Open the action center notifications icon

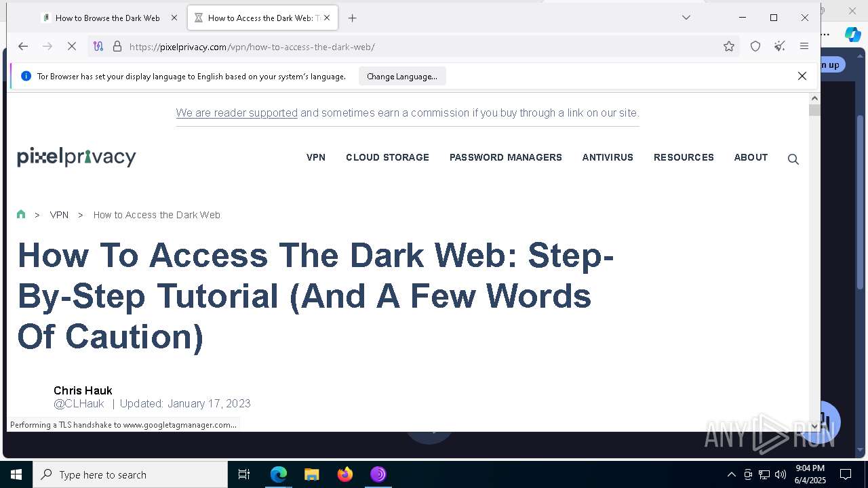click(846, 474)
